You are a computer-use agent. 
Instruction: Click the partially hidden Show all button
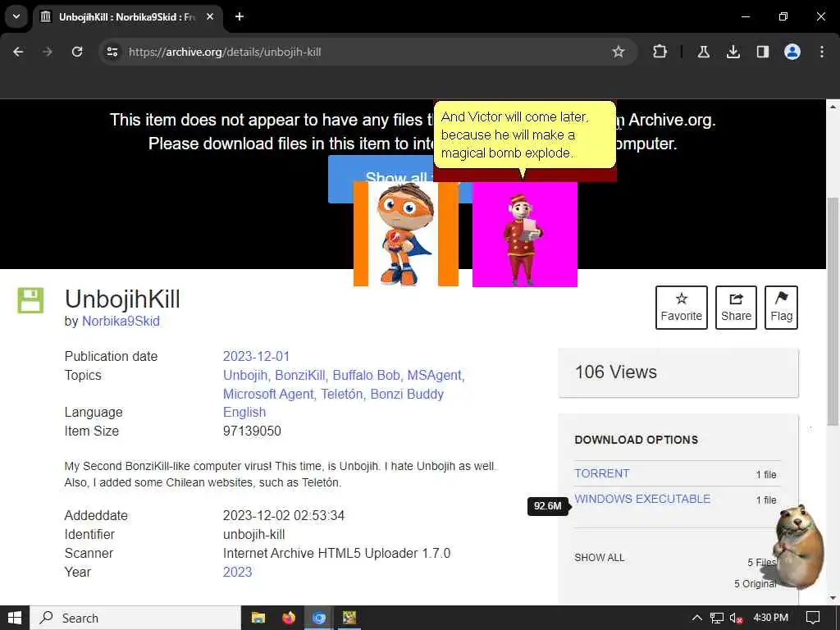[340, 179]
